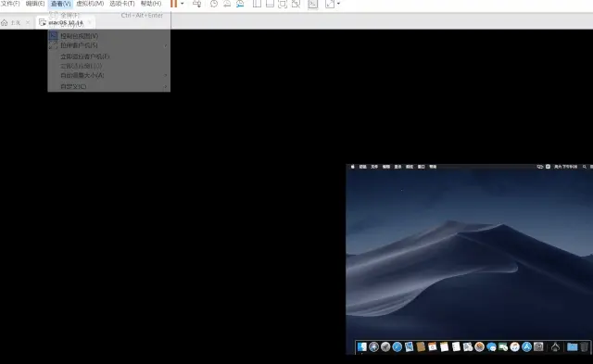Open the 编辑 menu in macOS guest
The image size is (593, 364).
[x=386, y=167]
